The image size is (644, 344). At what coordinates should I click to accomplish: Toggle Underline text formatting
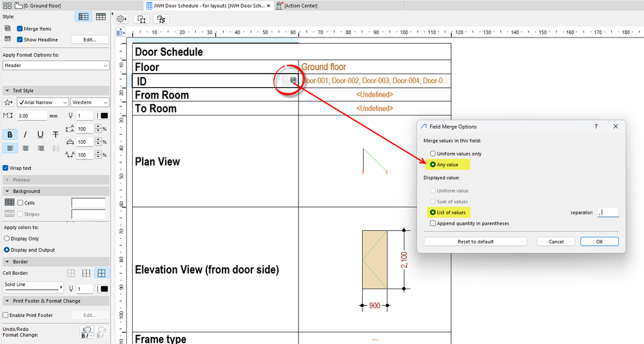click(40, 135)
